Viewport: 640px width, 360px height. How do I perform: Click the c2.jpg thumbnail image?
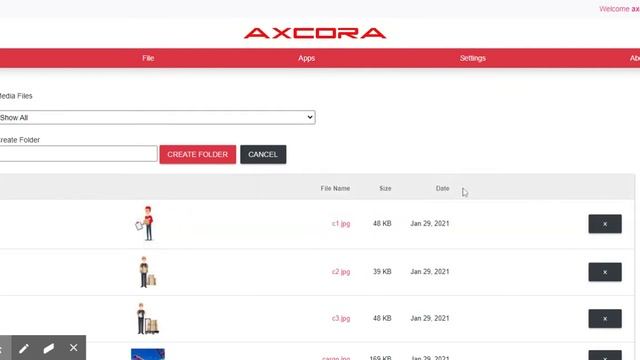click(147, 272)
